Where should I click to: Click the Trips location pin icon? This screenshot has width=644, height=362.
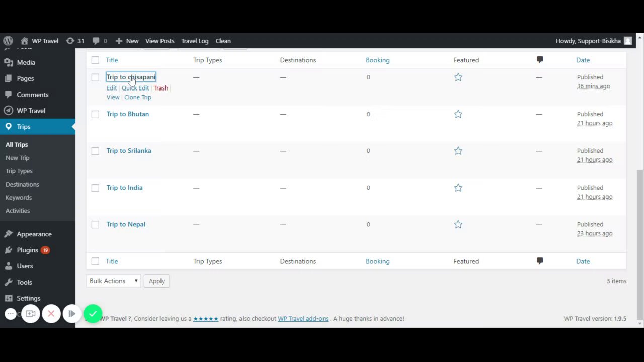pos(8,127)
